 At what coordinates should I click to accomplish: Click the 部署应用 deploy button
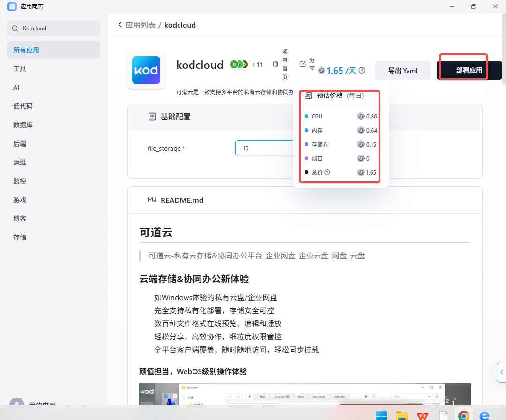coord(469,70)
